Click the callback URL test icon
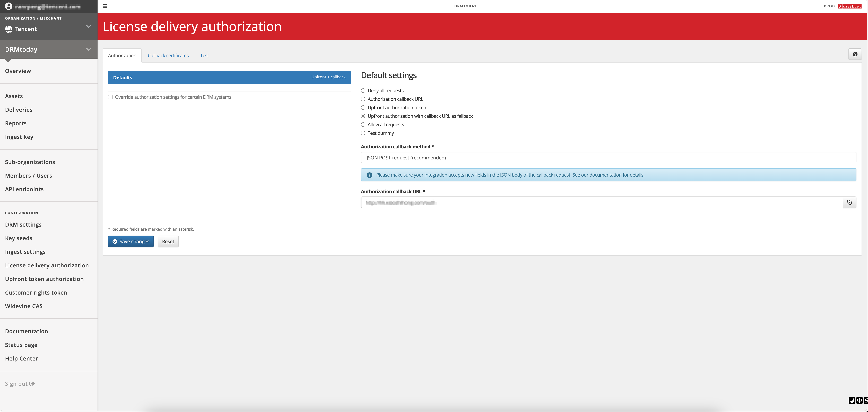 point(849,202)
